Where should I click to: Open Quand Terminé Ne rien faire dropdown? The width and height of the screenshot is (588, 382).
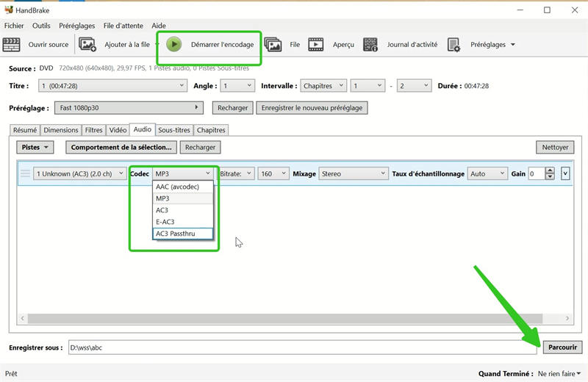tap(559, 373)
